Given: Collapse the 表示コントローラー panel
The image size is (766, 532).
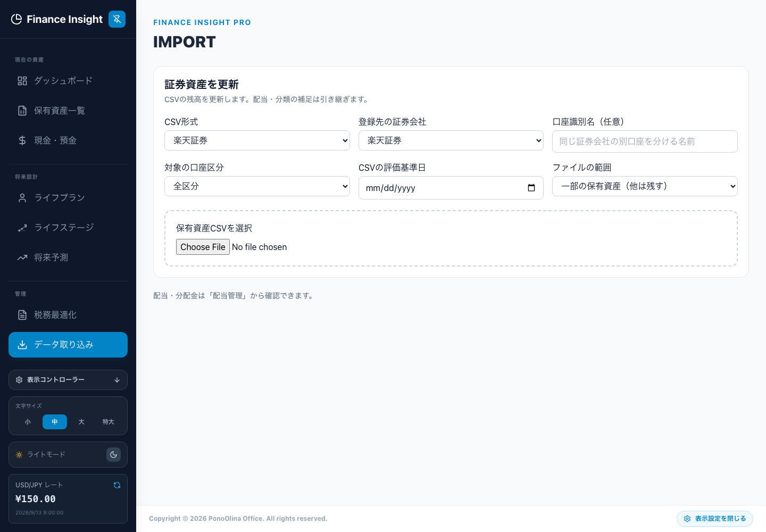Looking at the screenshot, I should (x=68, y=380).
